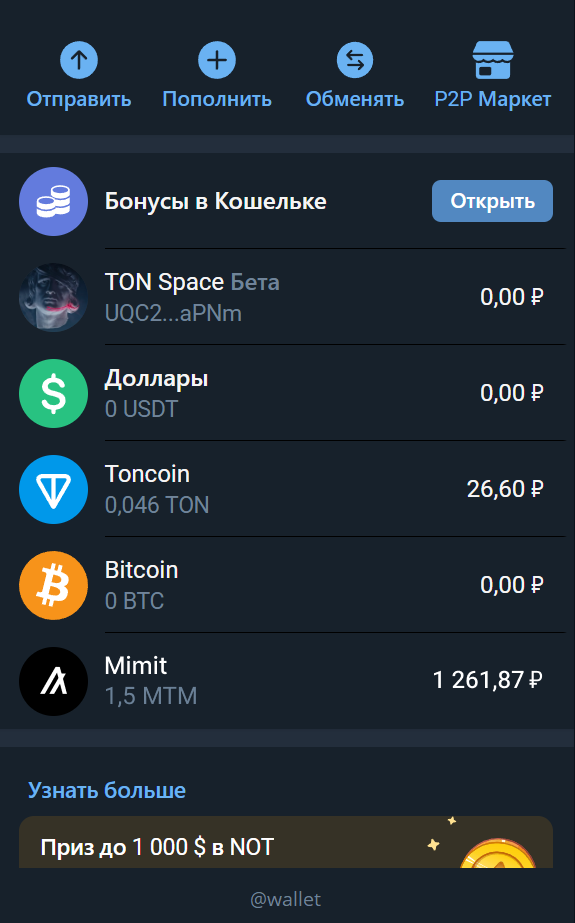Image resolution: width=575 pixels, height=923 pixels.
Task: Select the Toncoin 0,046 TON row
Action: 287,489
